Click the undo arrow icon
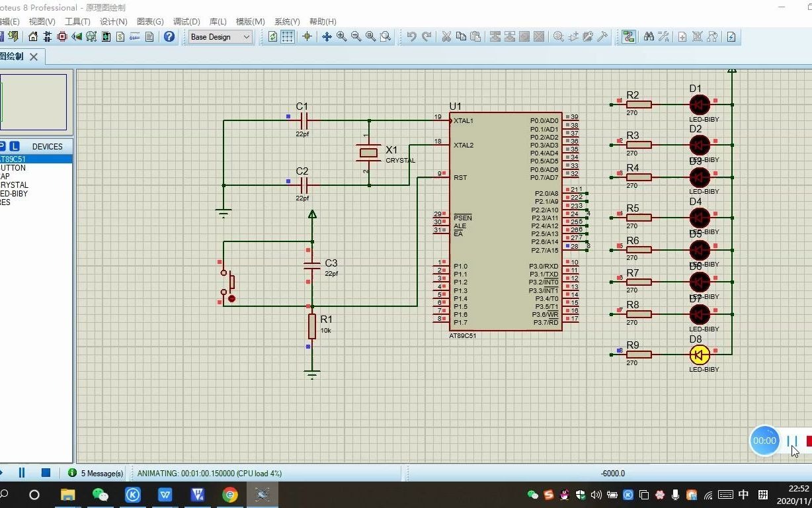 [x=412, y=37]
